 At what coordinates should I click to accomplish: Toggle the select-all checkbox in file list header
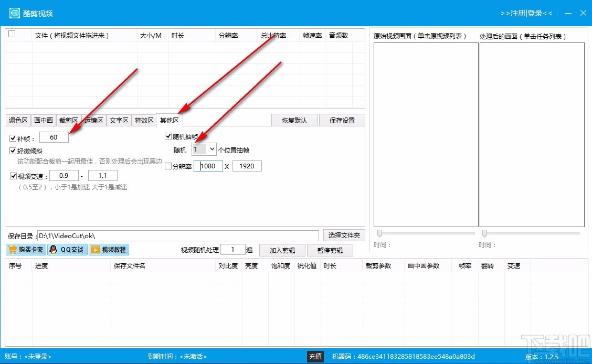tap(12, 34)
